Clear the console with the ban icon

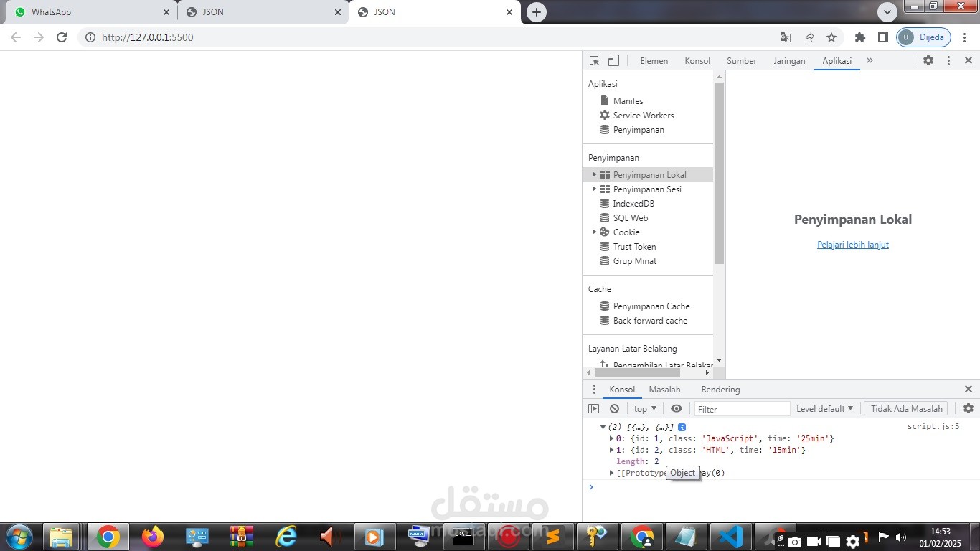614,409
